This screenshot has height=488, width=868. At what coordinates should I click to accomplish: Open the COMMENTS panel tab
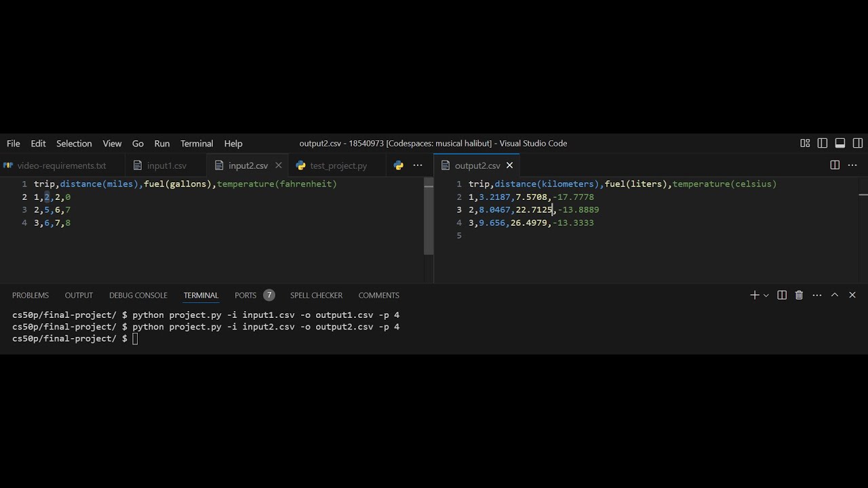(378, 295)
